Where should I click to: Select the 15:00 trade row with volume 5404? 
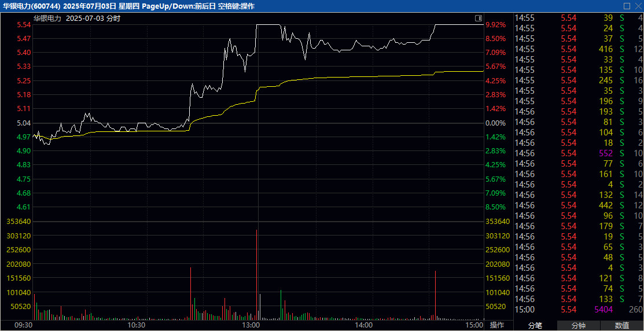click(x=579, y=310)
